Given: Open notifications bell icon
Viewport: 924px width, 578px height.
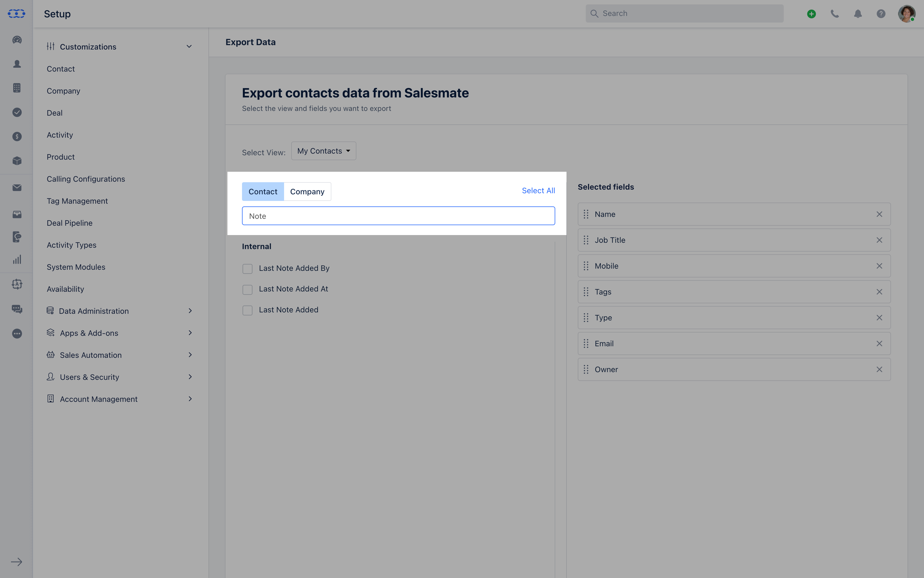Looking at the screenshot, I should [858, 14].
